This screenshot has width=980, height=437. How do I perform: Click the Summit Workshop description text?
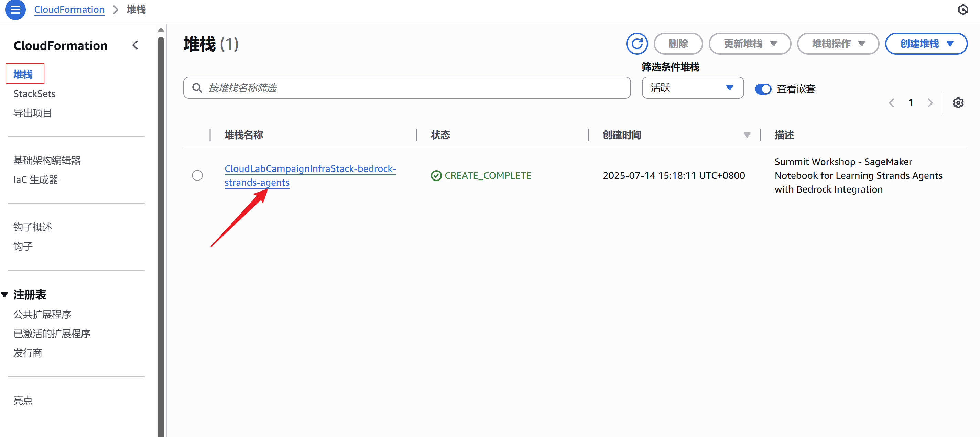(x=858, y=175)
